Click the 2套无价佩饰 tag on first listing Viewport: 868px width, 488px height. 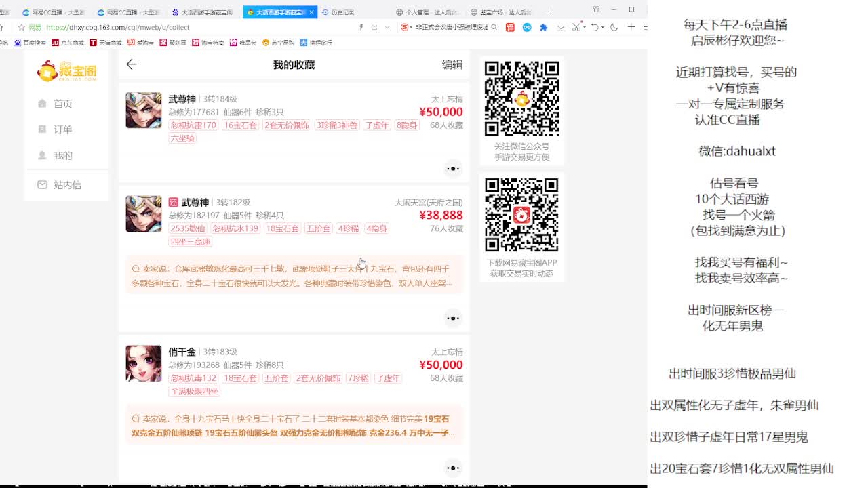[x=287, y=125]
